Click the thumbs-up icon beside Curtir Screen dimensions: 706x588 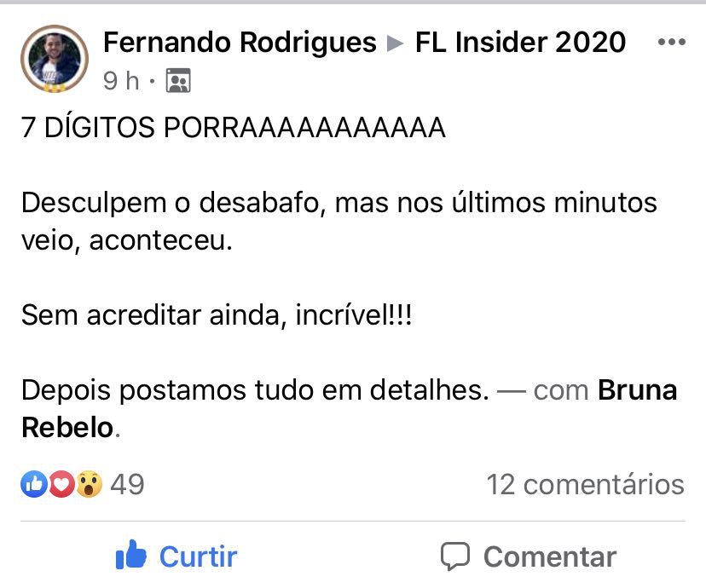(x=130, y=555)
